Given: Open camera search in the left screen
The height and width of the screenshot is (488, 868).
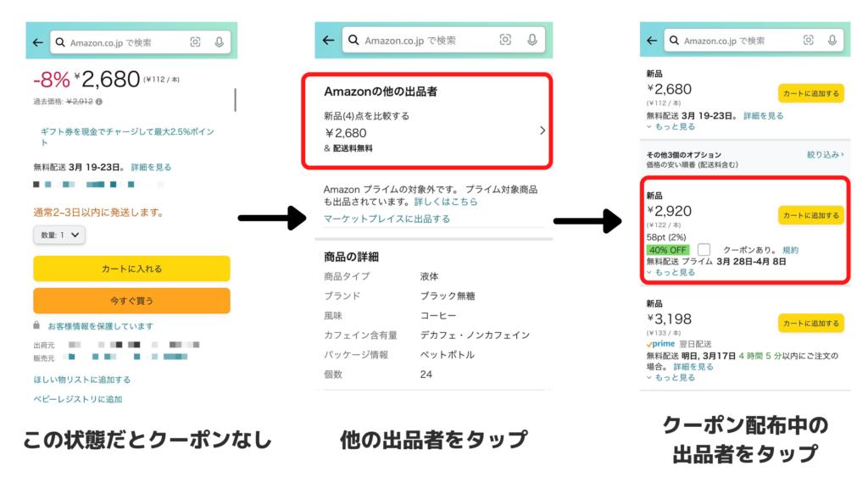Looking at the screenshot, I should tap(196, 42).
